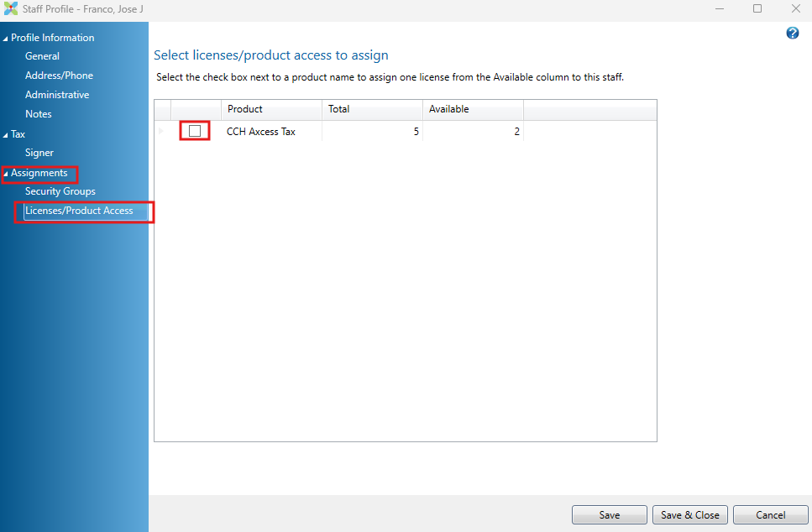
Task: Collapse the Tax section triangle
Action: point(5,135)
